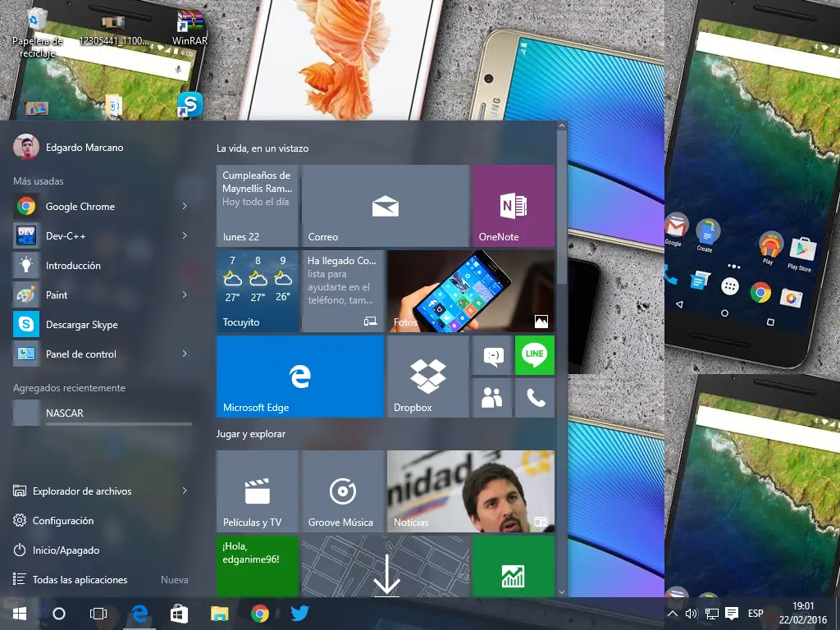Select the Skype desktop shortcut
Image resolution: width=840 pixels, height=630 pixels.
(x=189, y=104)
